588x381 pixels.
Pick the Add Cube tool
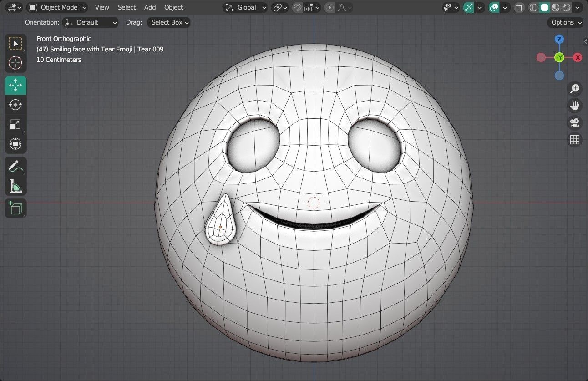(x=15, y=208)
